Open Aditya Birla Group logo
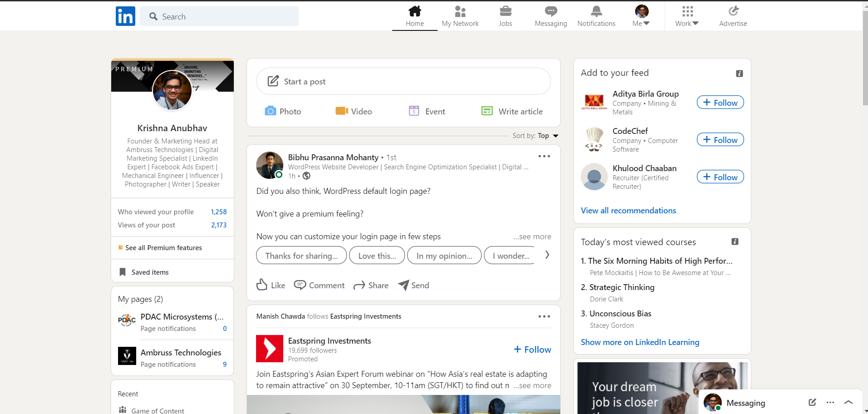 pyautogui.click(x=594, y=102)
